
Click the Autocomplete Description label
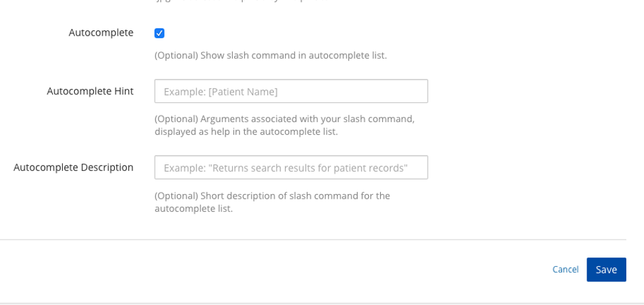pos(73,168)
